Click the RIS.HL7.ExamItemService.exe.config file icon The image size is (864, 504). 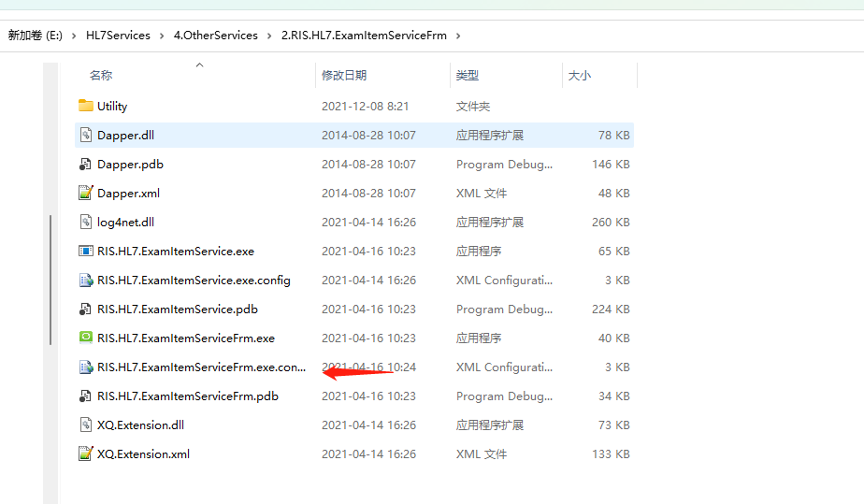click(x=85, y=280)
